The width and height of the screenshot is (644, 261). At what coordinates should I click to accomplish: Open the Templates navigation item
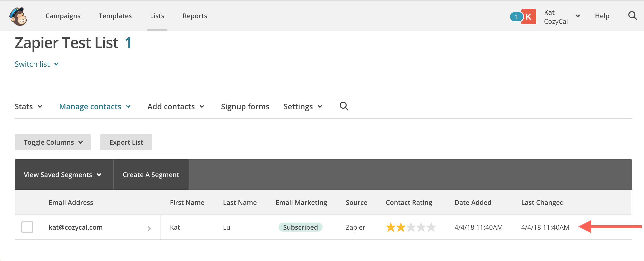click(x=115, y=16)
